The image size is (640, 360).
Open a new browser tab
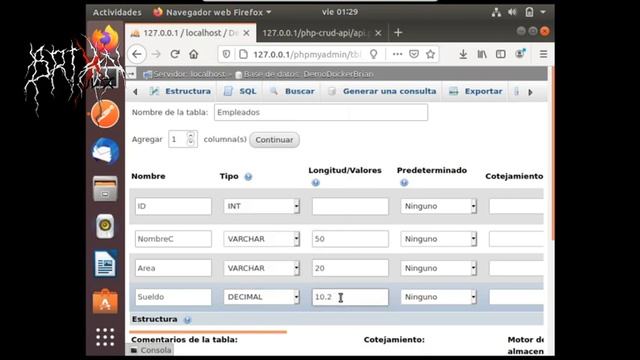coord(398,33)
